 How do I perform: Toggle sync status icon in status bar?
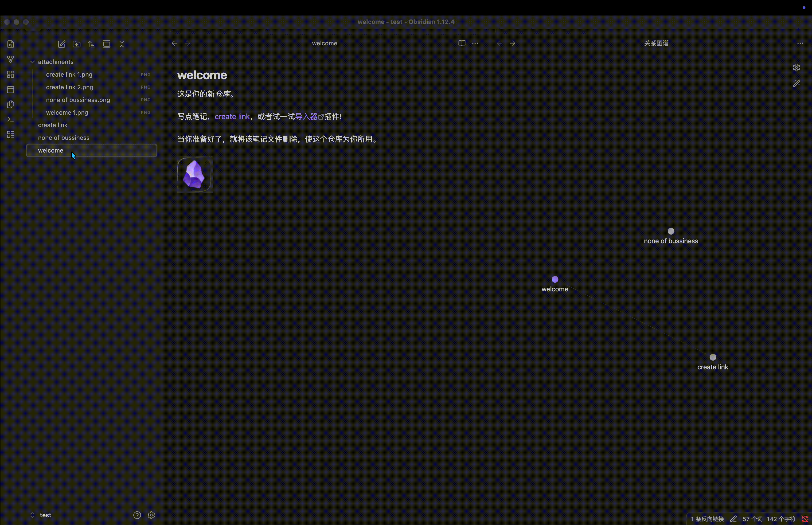(x=804, y=519)
